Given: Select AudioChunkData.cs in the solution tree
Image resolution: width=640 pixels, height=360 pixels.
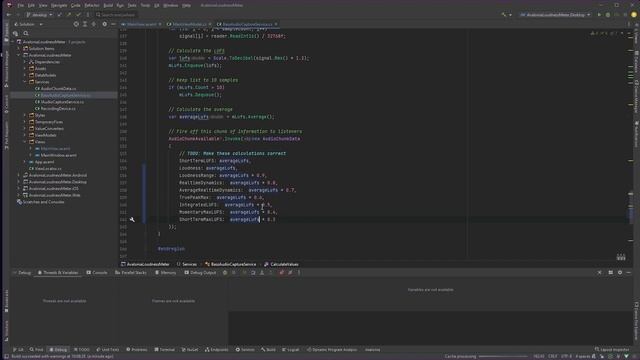Looking at the screenshot, I should (58, 89).
